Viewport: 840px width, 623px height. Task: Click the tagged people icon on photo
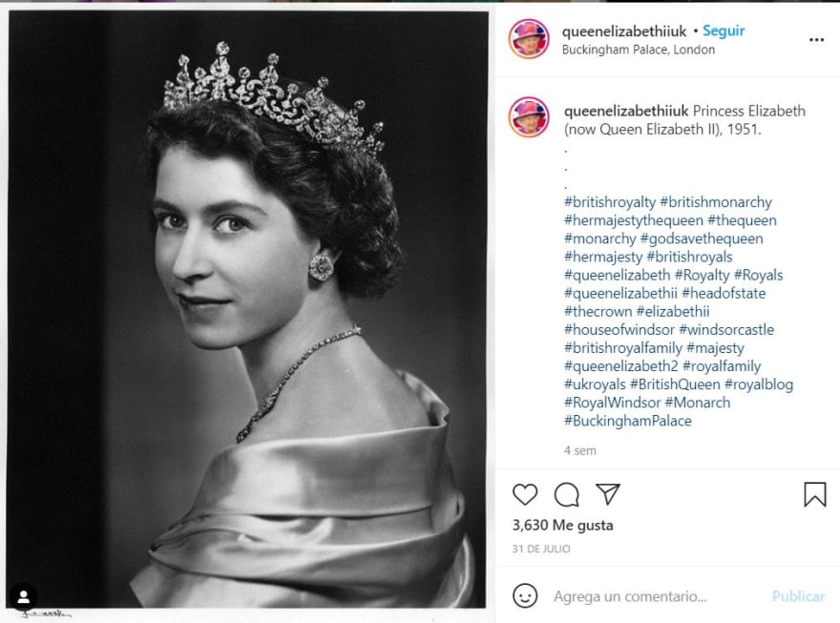[24, 596]
